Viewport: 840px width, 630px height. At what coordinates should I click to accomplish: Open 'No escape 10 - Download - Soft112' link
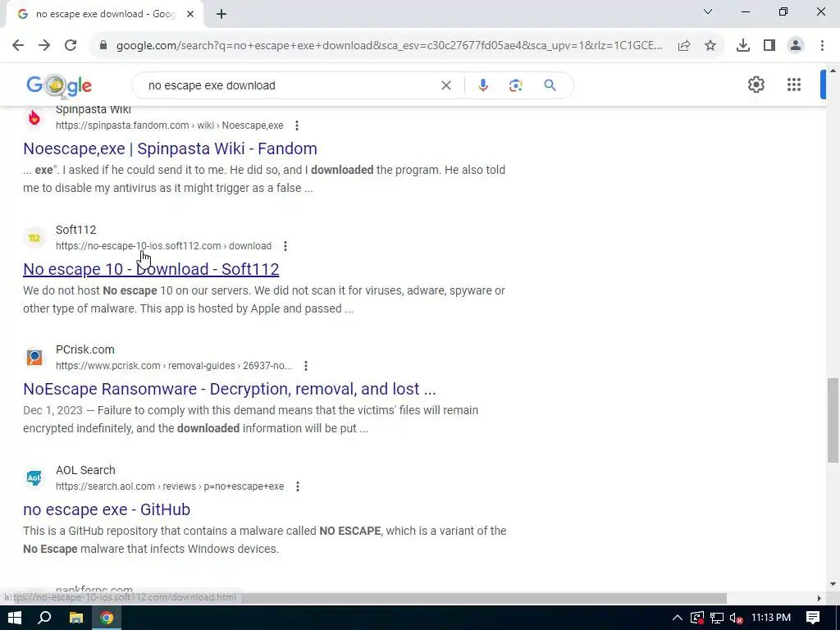click(151, 269)
